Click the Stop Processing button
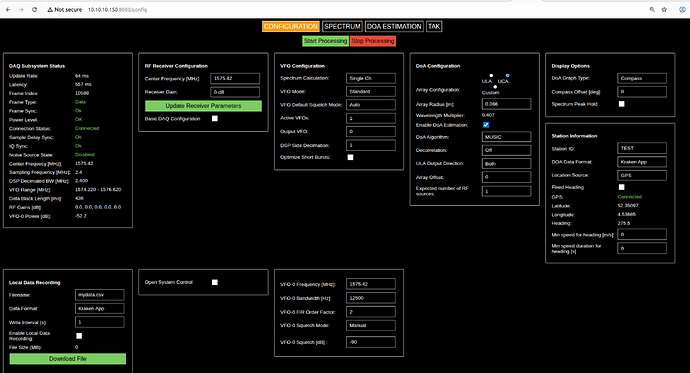Screen dimensions: 690x373 coord(373,41)
